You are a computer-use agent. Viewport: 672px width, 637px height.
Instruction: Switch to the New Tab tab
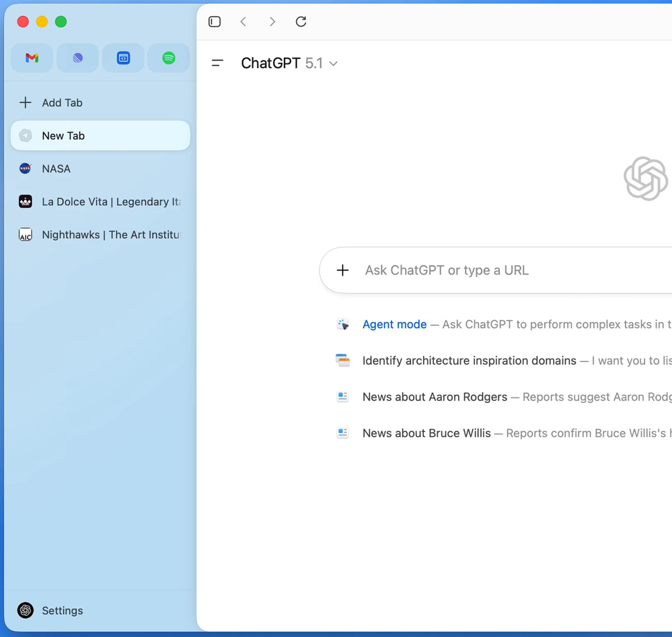click(100, 136)
